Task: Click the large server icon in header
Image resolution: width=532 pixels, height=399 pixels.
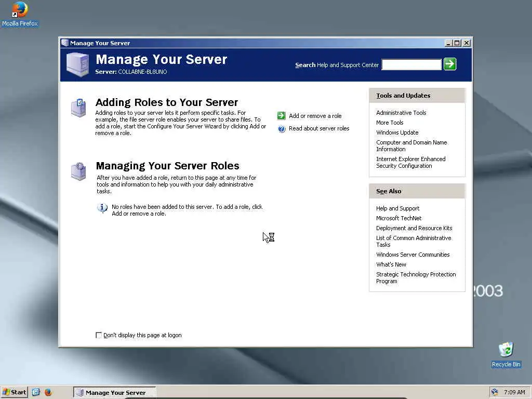Action: click(78, 64)
